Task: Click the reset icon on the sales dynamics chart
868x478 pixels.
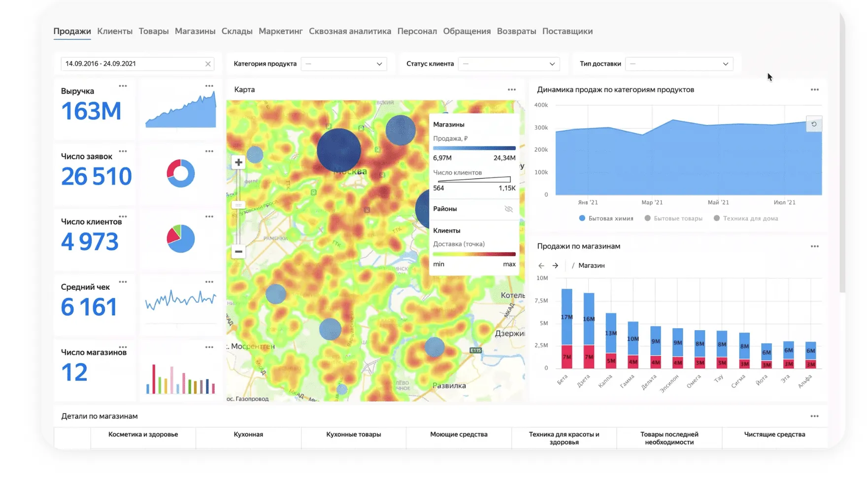Action: click(814, 124)
